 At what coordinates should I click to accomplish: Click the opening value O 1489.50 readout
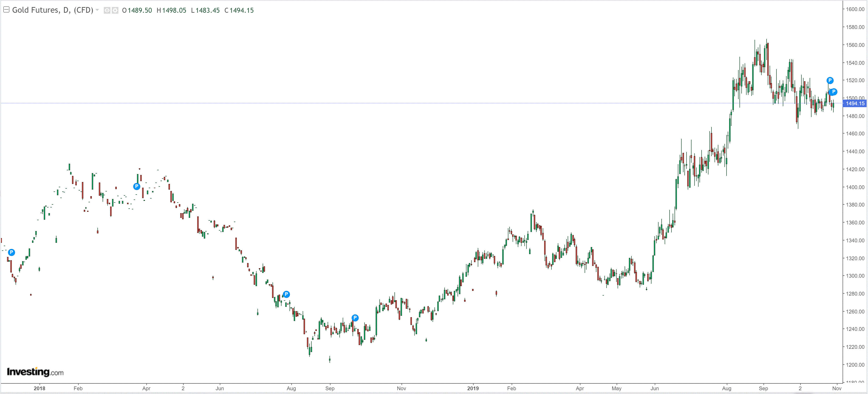(x=137, y=10)
